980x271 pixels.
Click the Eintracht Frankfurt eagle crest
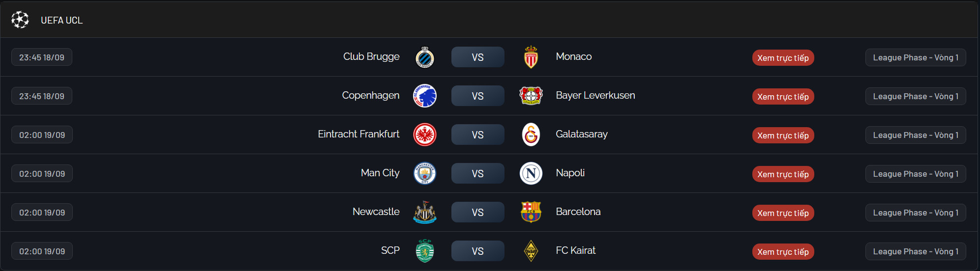(425, 135)
